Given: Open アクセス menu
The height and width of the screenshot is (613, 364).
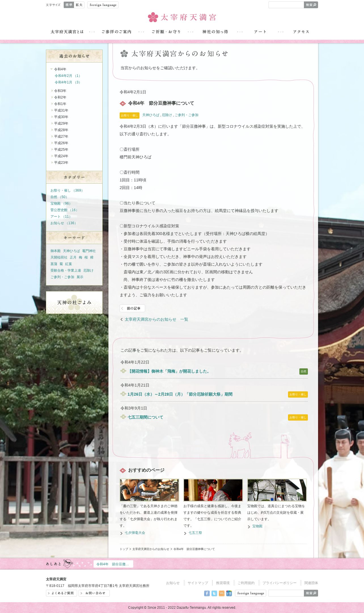Looking at the screenshot, I should click(301, 32).
